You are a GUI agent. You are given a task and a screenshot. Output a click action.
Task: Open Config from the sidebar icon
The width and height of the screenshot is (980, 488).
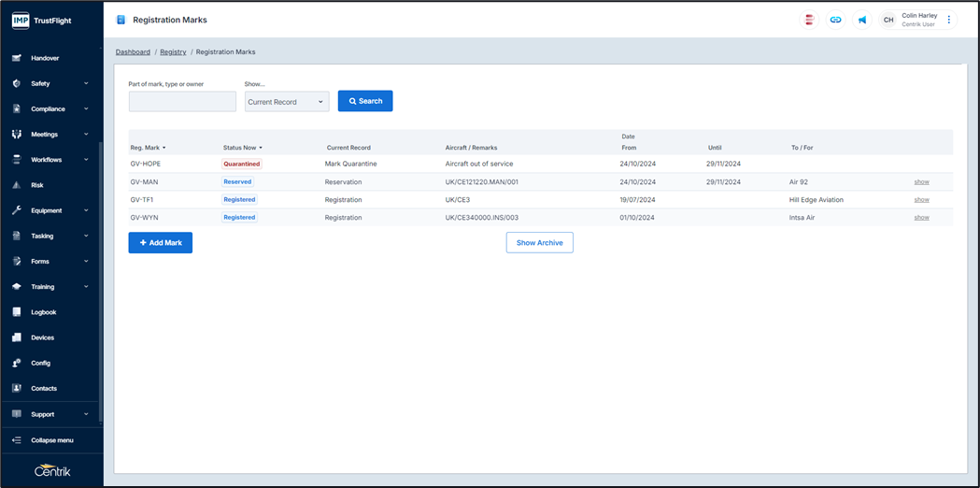click(17, 363)
